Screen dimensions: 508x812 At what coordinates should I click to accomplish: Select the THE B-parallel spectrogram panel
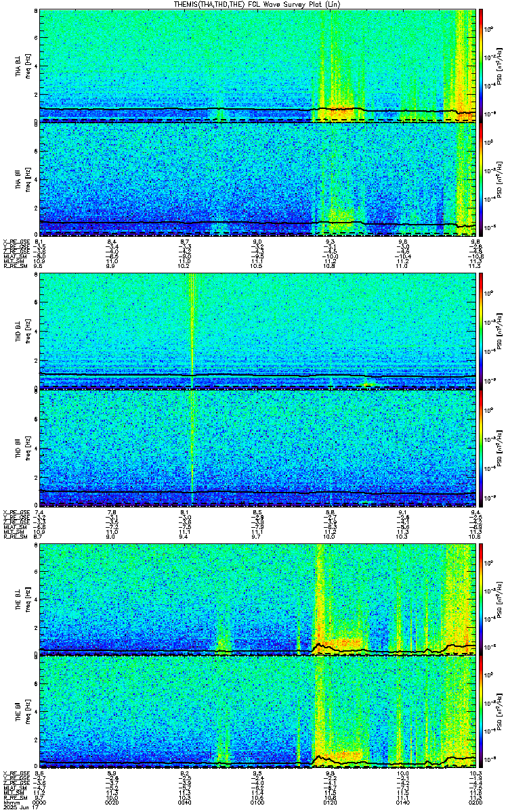point(257,713)
